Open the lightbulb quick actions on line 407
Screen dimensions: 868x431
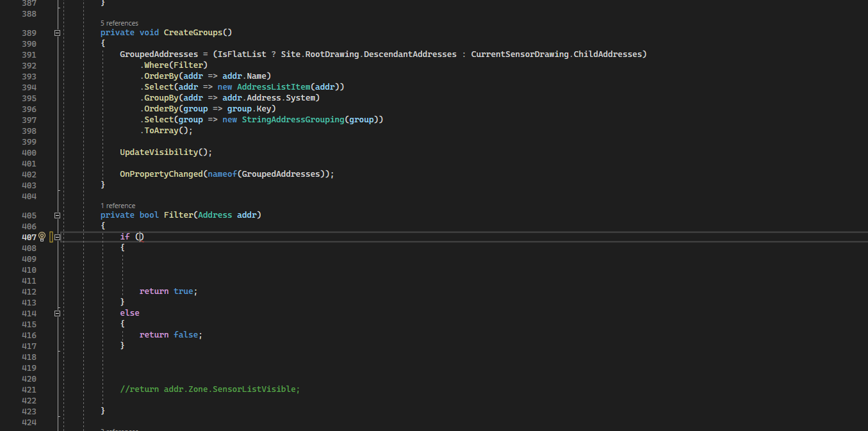[42, 237]
